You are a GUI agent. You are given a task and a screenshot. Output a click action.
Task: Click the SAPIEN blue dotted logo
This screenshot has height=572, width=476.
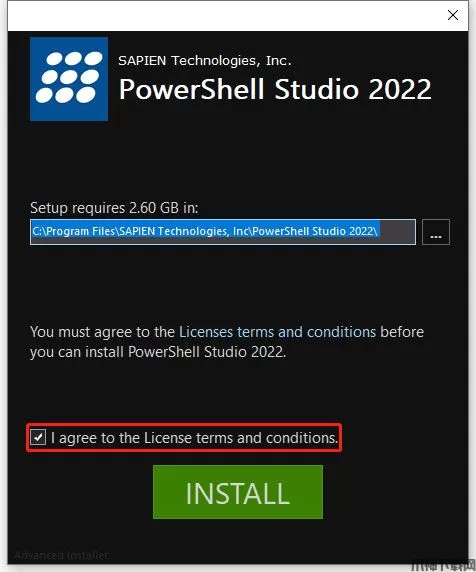[69, 79]
